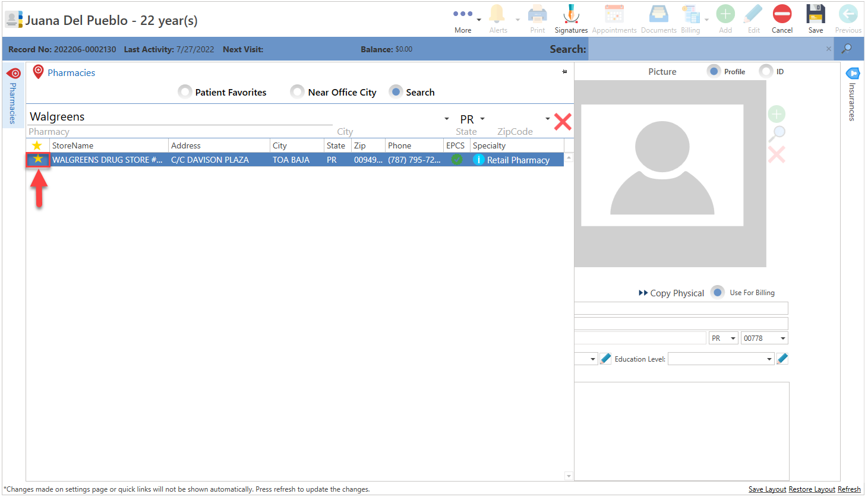Click the pharmacy list scrollbar up arrow
868x497 pixels.
pyautogui.click(x=569, y=158)
